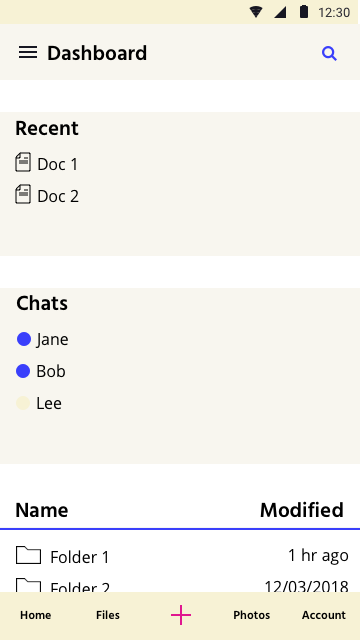Click the Doc 1 document icon

(23, 162)
